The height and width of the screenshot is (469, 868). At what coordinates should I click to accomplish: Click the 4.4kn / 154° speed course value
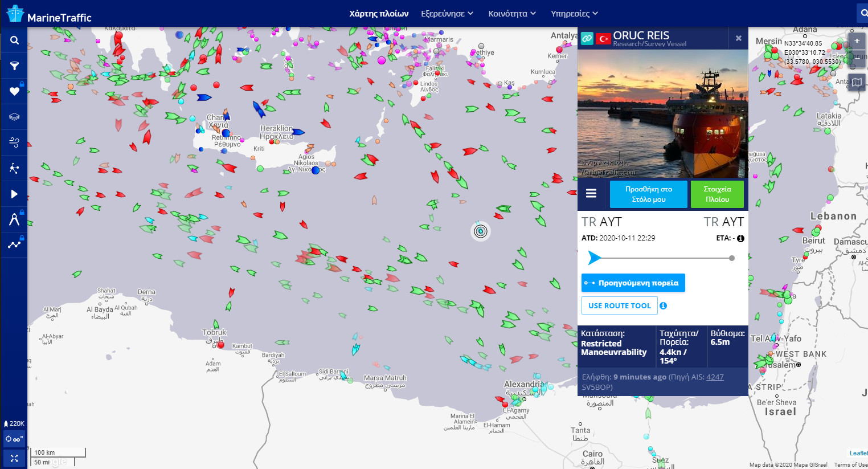tap(673, 356)
